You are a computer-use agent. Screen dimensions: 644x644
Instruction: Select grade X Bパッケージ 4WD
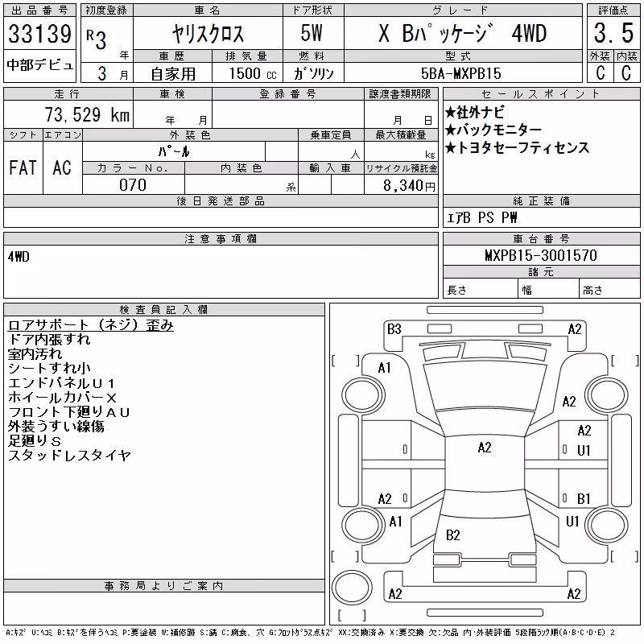coord(462,33)
